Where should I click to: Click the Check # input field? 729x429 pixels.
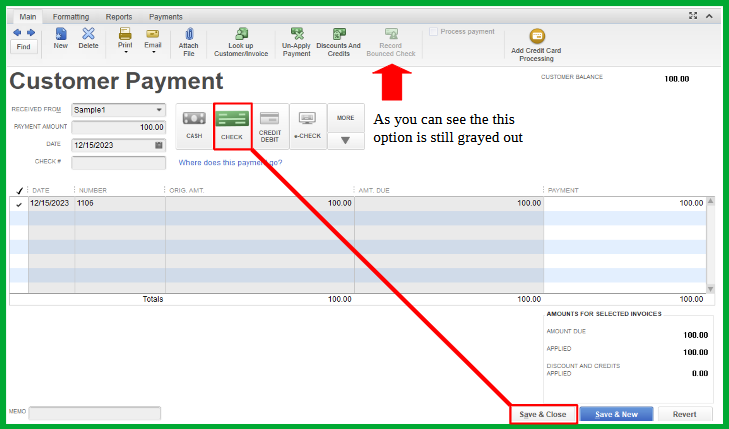[119, 163]
